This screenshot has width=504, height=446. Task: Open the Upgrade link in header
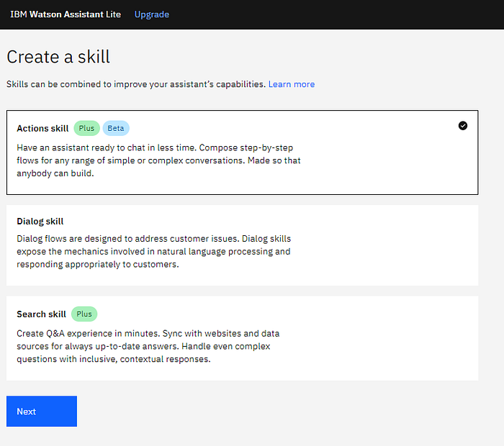point(152,14)
